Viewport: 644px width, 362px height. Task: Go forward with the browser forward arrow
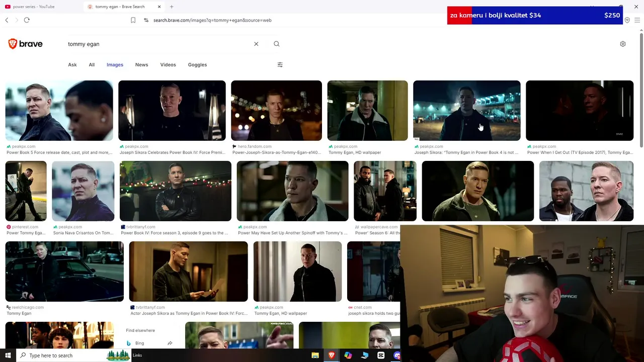(16, 20)
